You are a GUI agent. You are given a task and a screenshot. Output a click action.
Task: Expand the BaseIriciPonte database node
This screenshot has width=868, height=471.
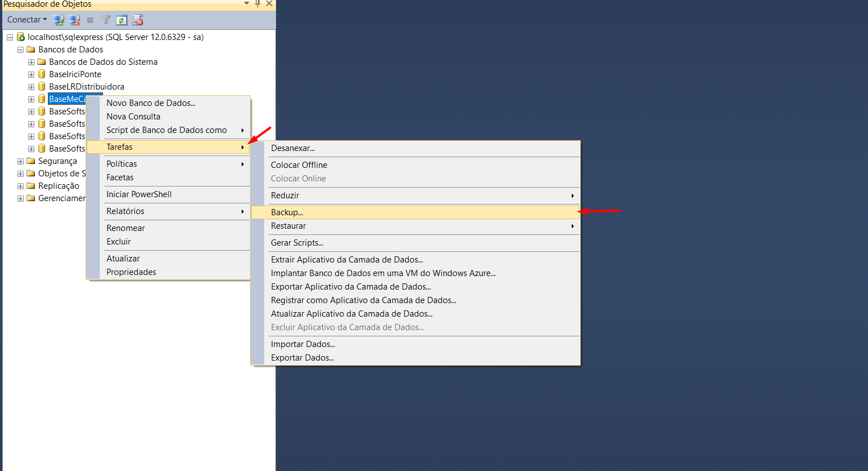coord(32,74)
